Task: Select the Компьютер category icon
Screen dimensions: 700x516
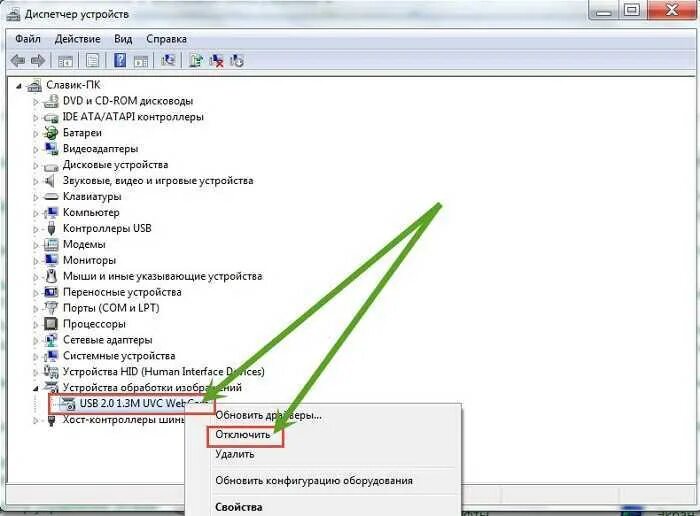Action: pyautogui.click(x=51, y=212)
